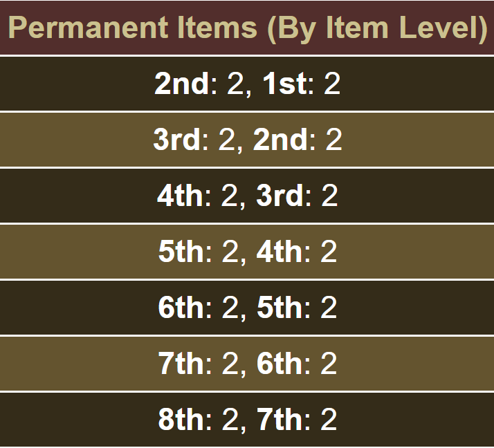Click the "Permanent Items (By Item Level)" header
The height and width of the screenshot is (448, 494).
(247, 28)
